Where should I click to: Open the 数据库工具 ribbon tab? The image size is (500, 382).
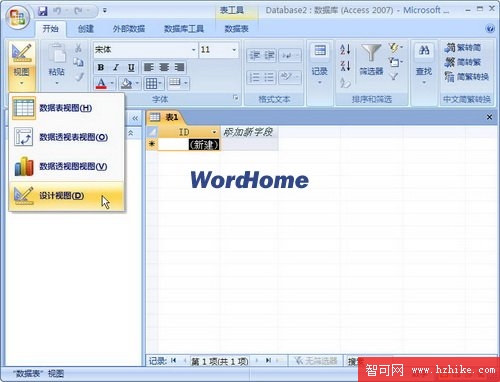pyautogui.click(x=184, y=29)
